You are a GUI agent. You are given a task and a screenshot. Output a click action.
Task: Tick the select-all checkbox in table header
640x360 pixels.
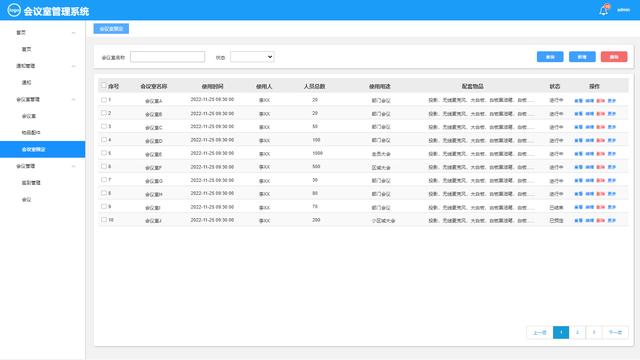[104, 85]
